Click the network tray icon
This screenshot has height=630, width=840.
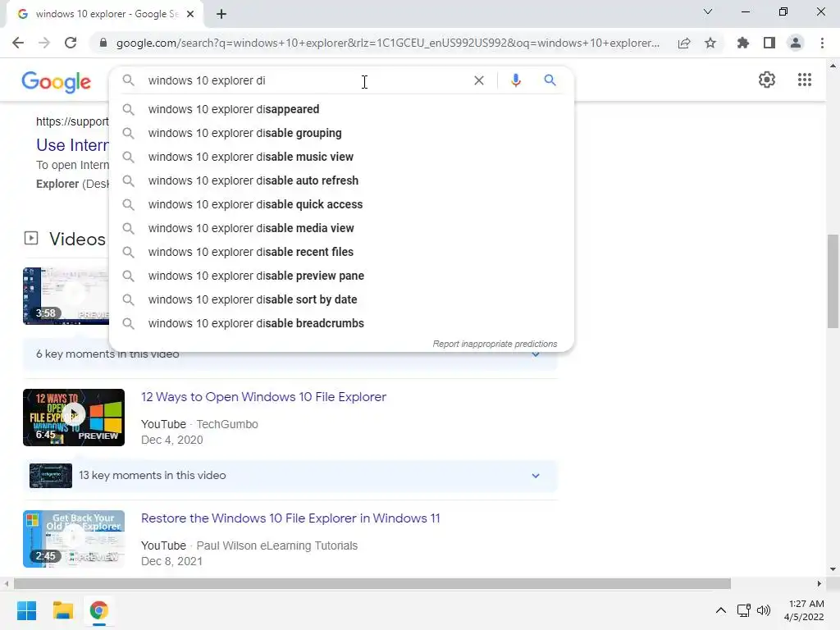point(743,610)
